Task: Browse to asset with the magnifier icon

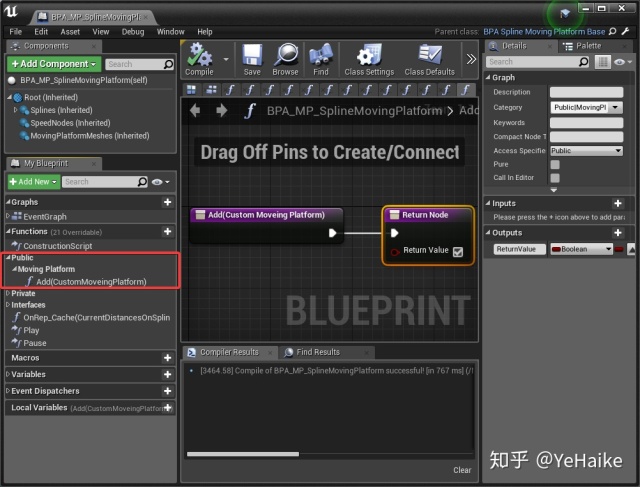Action: point(285,59)
